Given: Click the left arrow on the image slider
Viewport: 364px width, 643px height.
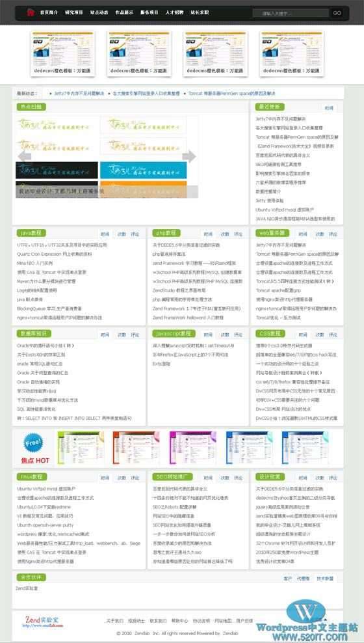Looking at the screenshot, I should [x=25, y=156].
